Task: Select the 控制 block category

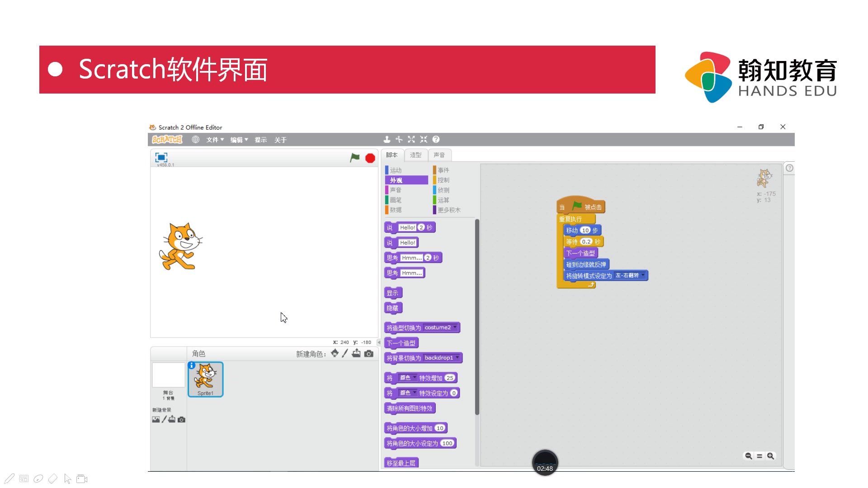Action: [x=443, y=180]
